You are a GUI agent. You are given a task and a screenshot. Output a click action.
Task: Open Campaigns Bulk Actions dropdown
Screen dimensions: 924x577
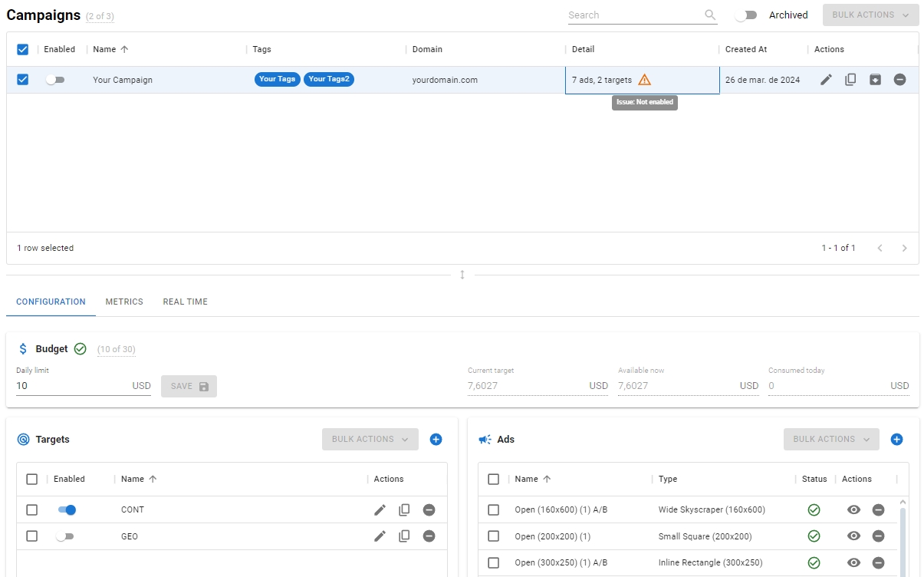[870, 15]
